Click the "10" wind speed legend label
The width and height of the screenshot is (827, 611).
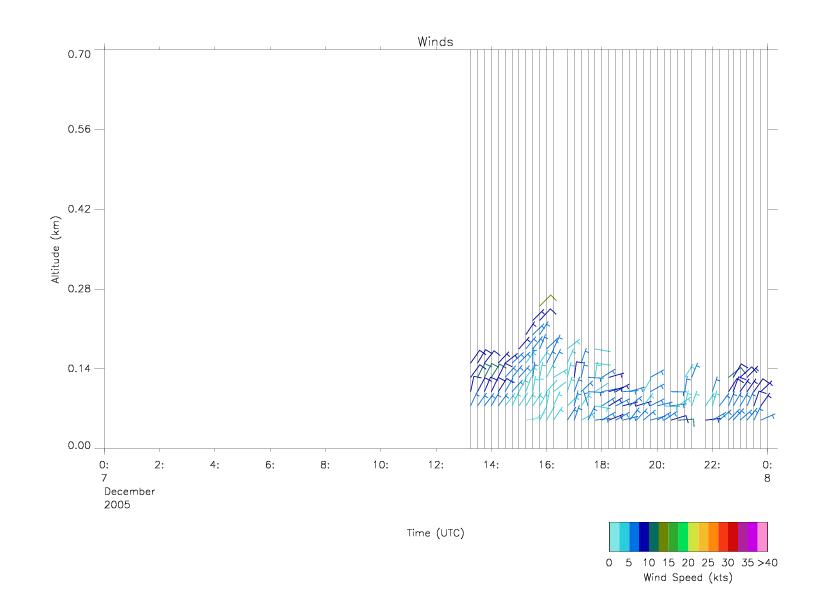click(649, 562)
